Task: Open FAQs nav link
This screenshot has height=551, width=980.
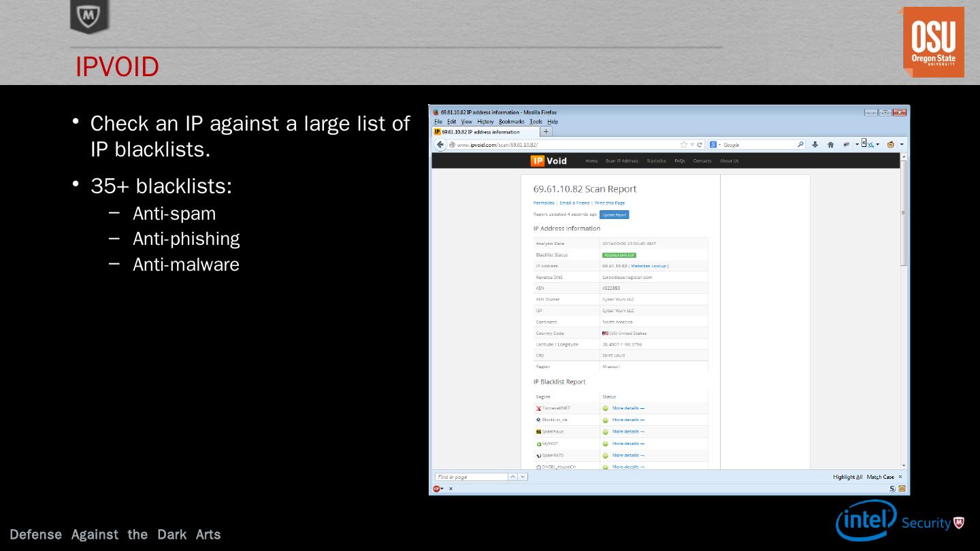Action: point(679,161)
